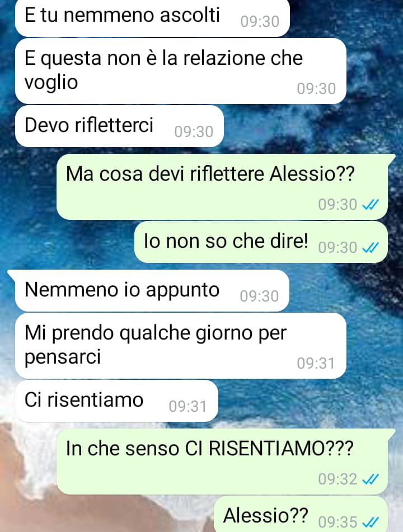This screenshot has height=532, width=403.
Task: Tap 'Mi prendo qualche giorno per pensarci'
Action: point(181,346)
